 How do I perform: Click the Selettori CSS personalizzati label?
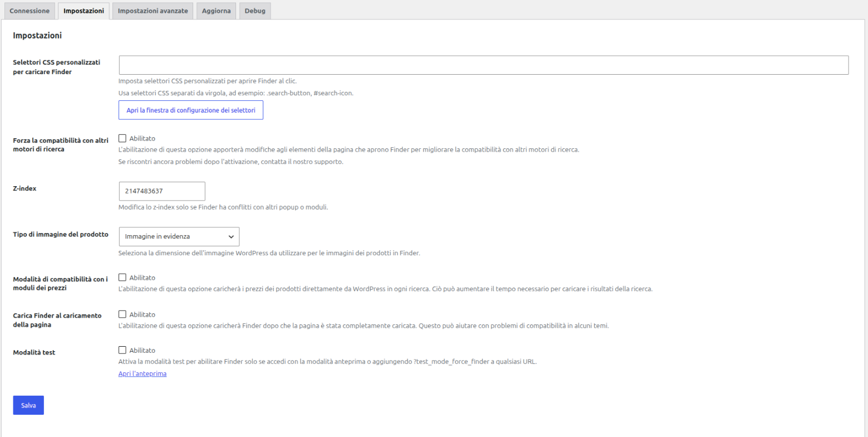coord(57,67)
